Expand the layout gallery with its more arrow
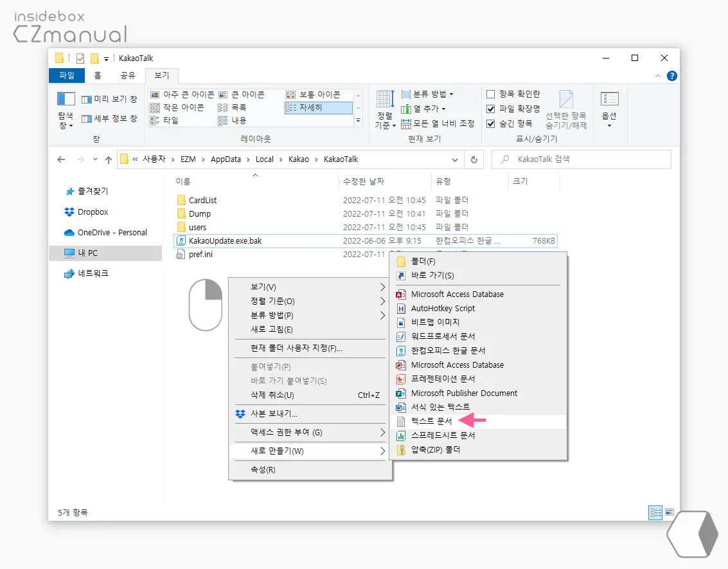The width and height of the screenshot is (728, 569). [x=359, y=119]
